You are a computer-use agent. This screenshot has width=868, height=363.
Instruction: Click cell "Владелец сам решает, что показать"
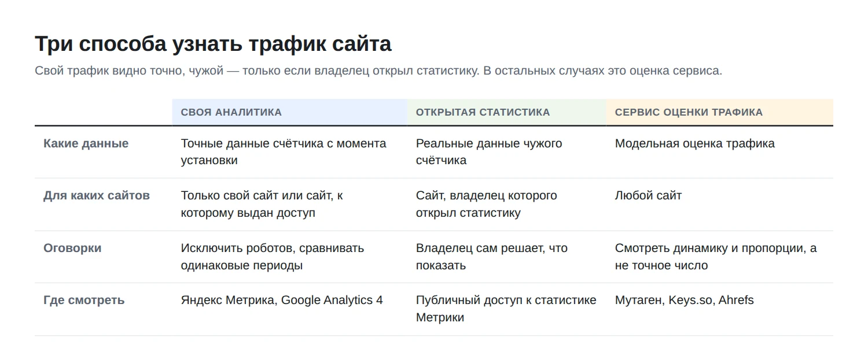(x=506, y=257)
